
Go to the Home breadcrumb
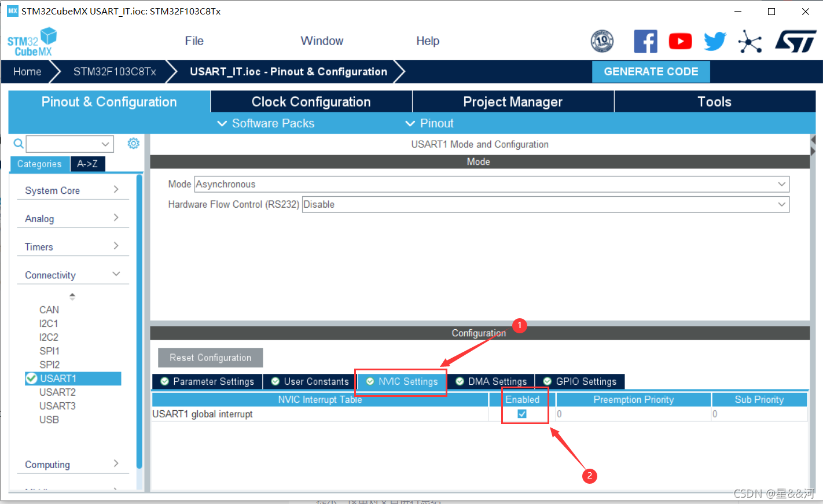point(27,72)
